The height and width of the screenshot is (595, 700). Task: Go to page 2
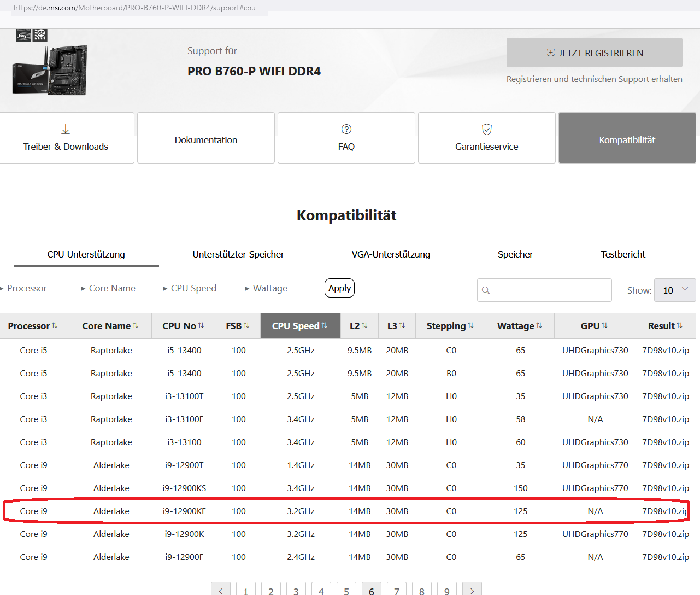(271, 589)
